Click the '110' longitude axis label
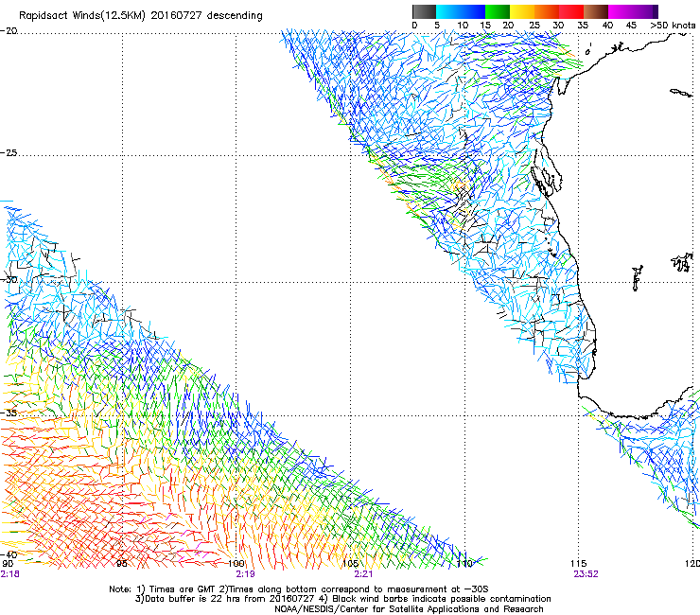This screenshot has height=615, width=700. point(464,564)
